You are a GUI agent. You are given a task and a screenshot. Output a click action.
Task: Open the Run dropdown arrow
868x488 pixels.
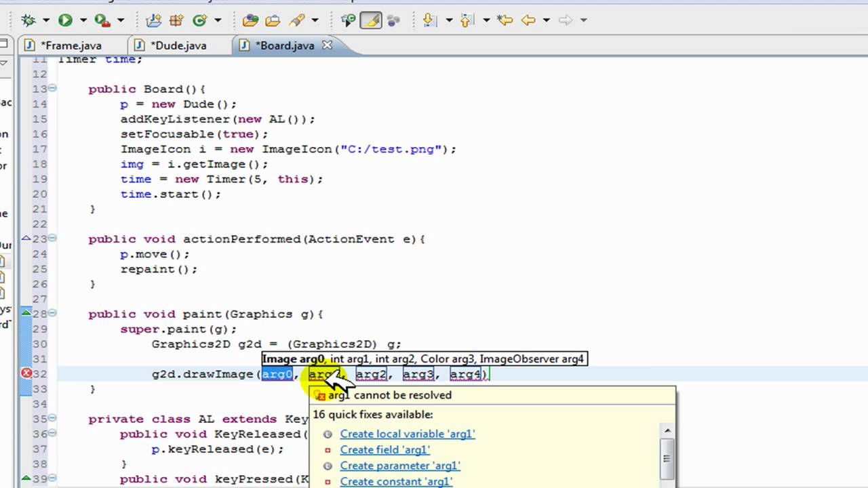(83, 20)
